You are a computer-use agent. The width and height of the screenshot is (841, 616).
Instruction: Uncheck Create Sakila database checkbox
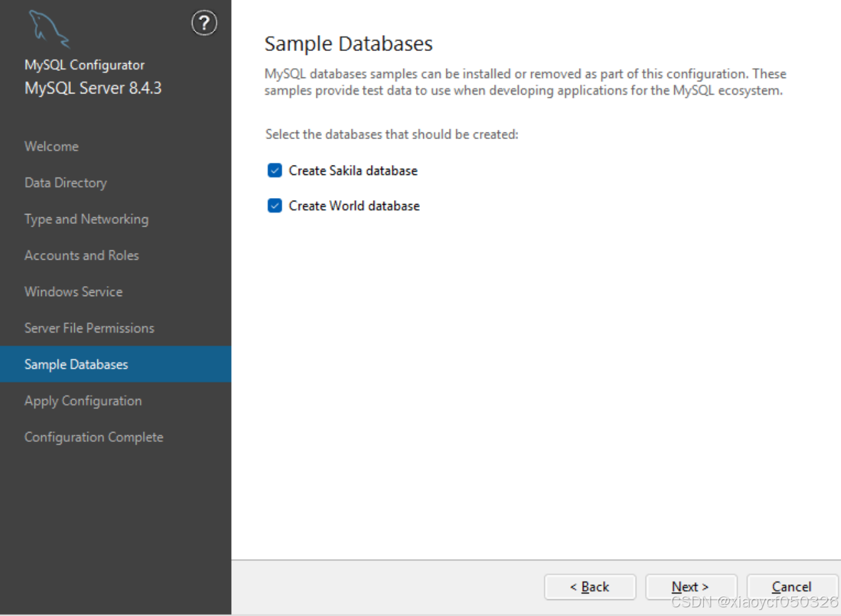pyautogui.click(x=274, y=171)
